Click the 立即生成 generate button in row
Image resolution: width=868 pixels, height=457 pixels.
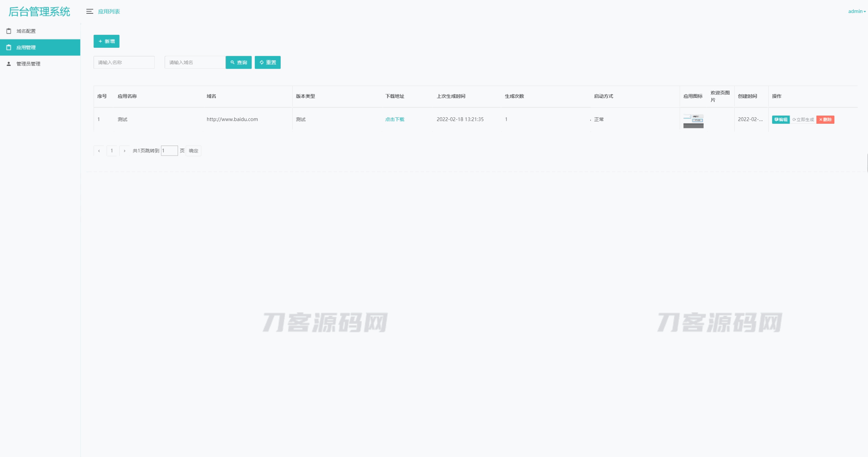tap(803, 120)
